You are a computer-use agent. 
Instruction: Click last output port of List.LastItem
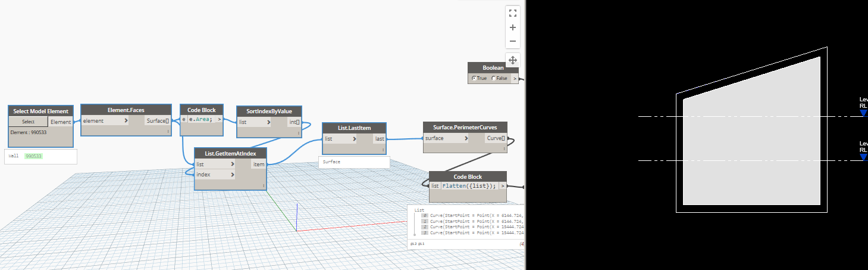tap(379, 139)
